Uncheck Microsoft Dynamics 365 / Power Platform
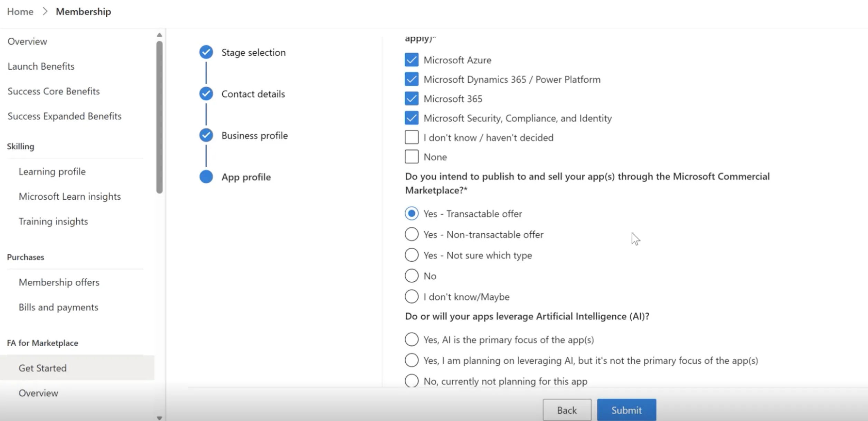This screenshot has width=868, height=421. click(412, 79)
